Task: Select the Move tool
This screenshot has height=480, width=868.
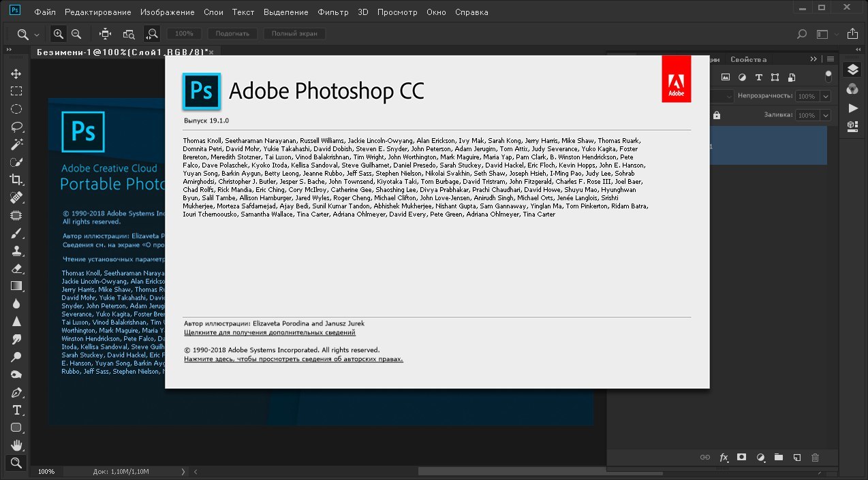Action: click(16, 74)
